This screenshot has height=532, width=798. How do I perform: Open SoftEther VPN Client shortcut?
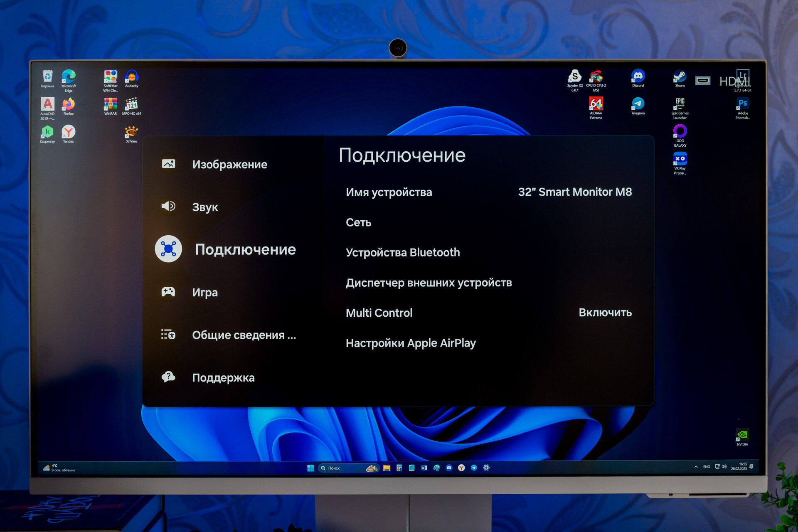111,81
